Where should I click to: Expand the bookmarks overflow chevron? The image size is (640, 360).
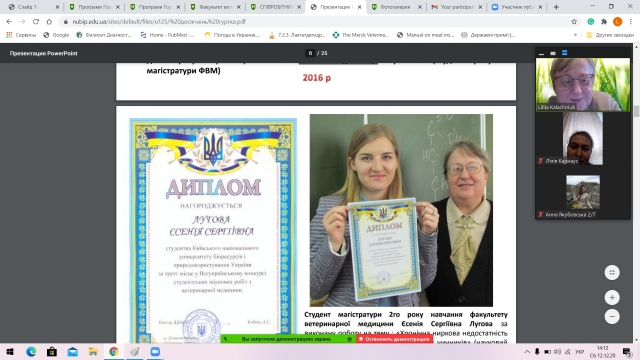click(575, 35)
